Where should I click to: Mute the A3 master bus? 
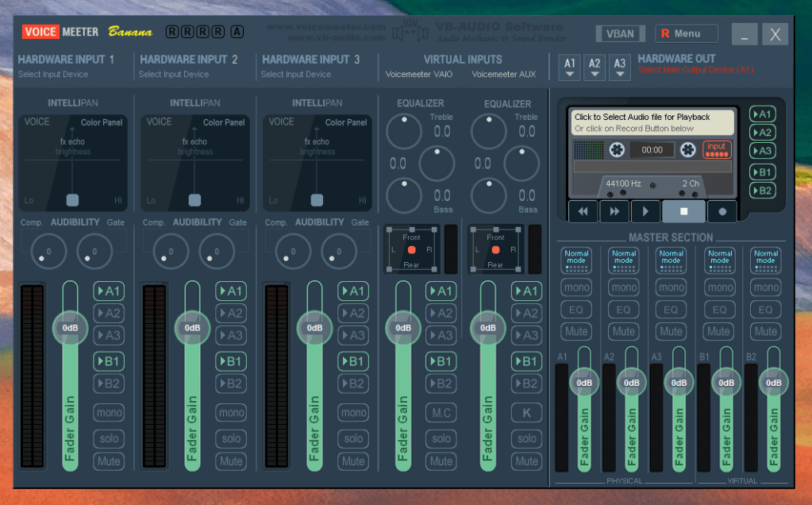pyautogui.click(x=672, y=331)
